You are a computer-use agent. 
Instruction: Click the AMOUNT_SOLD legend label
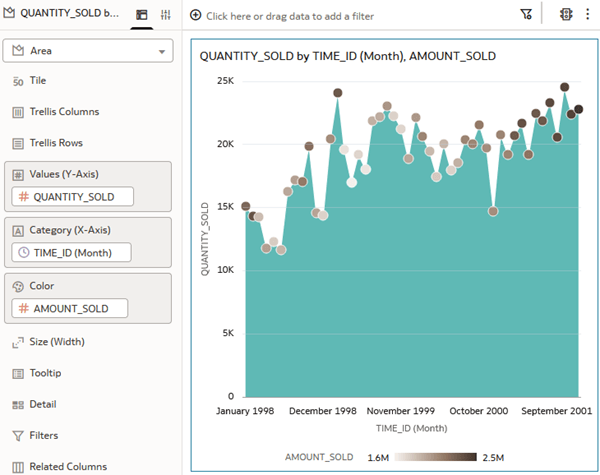coord(319,457)
